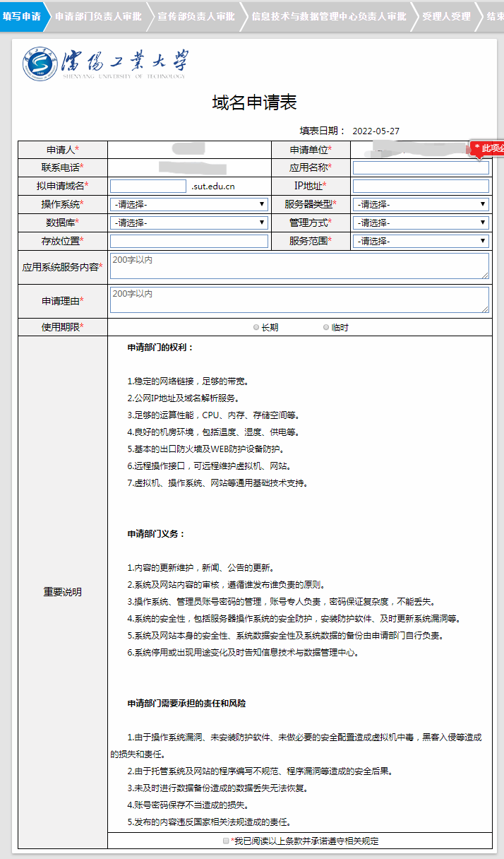Click the 申请部门需要承担的责任和风险 heading
This screenshot has height=859, width=504.
tap(186, 704)
